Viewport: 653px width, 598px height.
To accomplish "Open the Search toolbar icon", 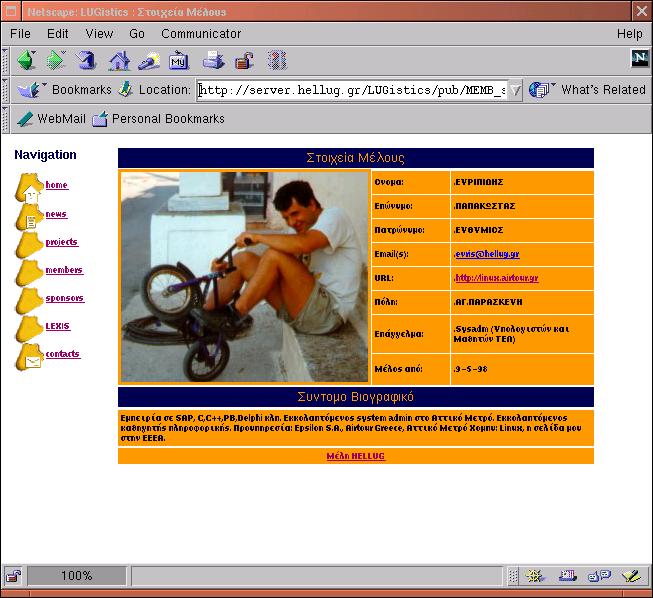I will point(149,60).
